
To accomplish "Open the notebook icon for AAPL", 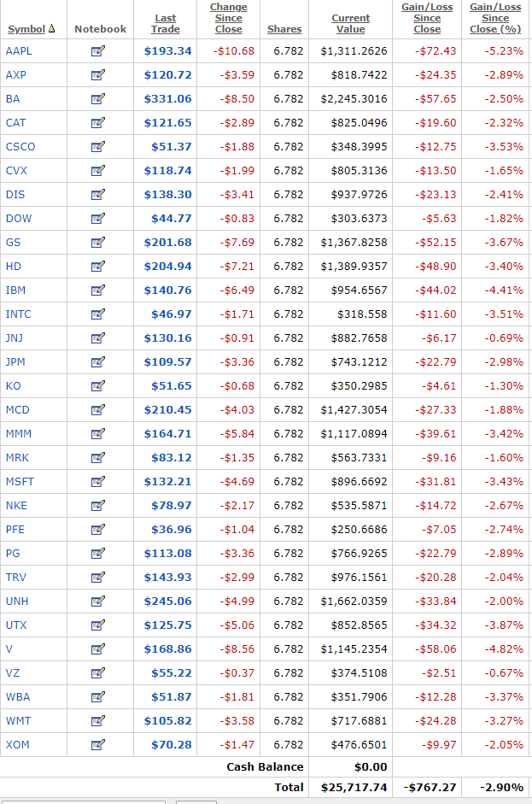I will click(x=97, y=51).
